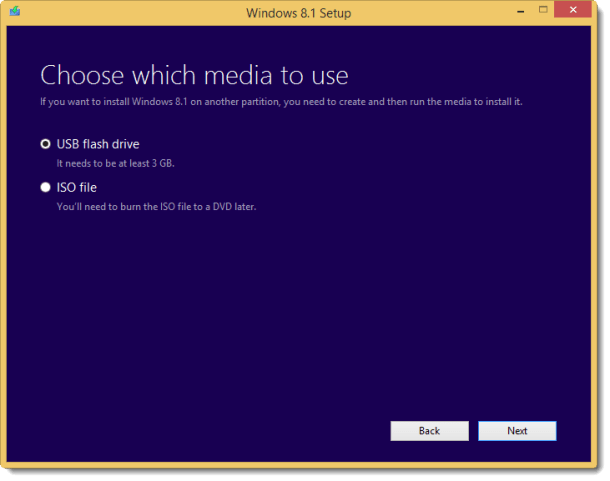Minimize the Windows 8.1 Setup window
Image resolution: width=610 pixels, height=481 pixels.
(520, 12)
